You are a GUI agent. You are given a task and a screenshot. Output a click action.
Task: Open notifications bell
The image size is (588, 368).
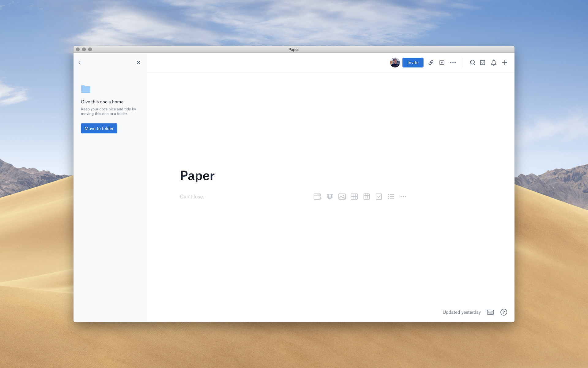[x=493, y=63]
